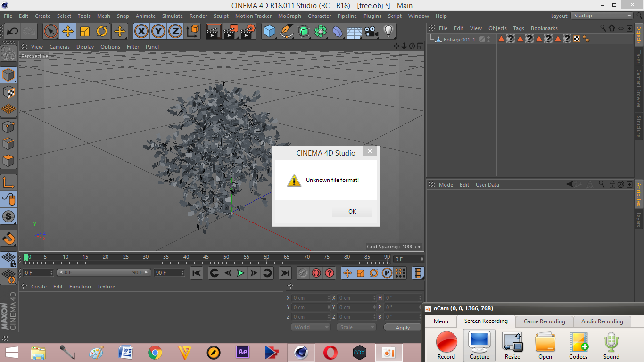Toggle the Y-axis lock
The image size is (644, 362).
pyautogui.click(x=158, y=32)
